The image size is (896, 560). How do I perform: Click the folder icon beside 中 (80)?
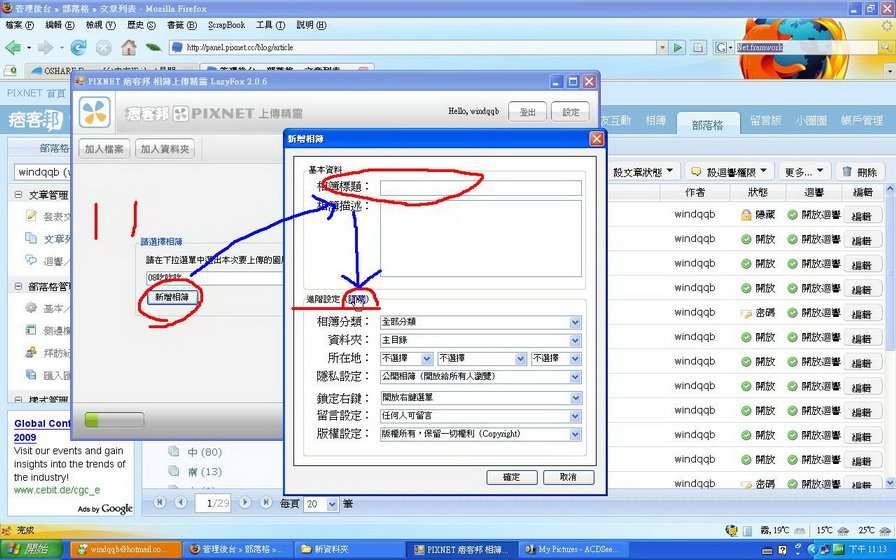pos(174,451)
